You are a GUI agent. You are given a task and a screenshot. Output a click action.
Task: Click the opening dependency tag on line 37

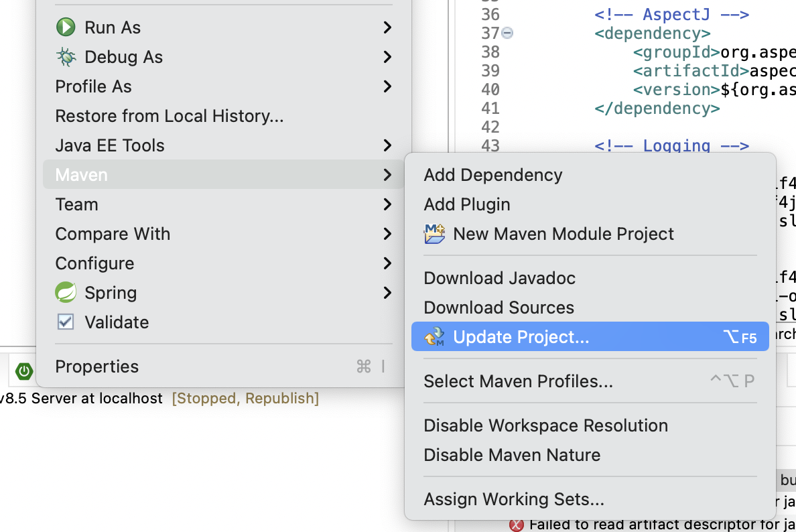(653, 34)
